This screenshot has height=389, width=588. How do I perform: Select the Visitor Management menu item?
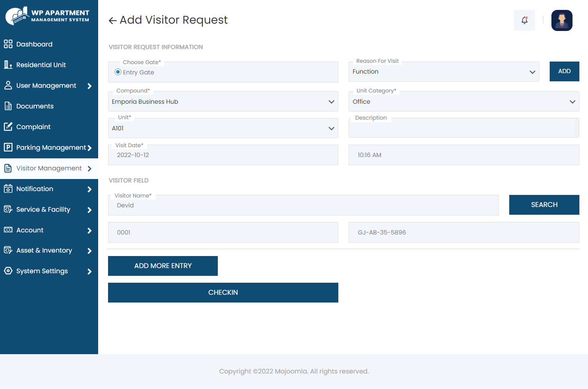point(49,168)
